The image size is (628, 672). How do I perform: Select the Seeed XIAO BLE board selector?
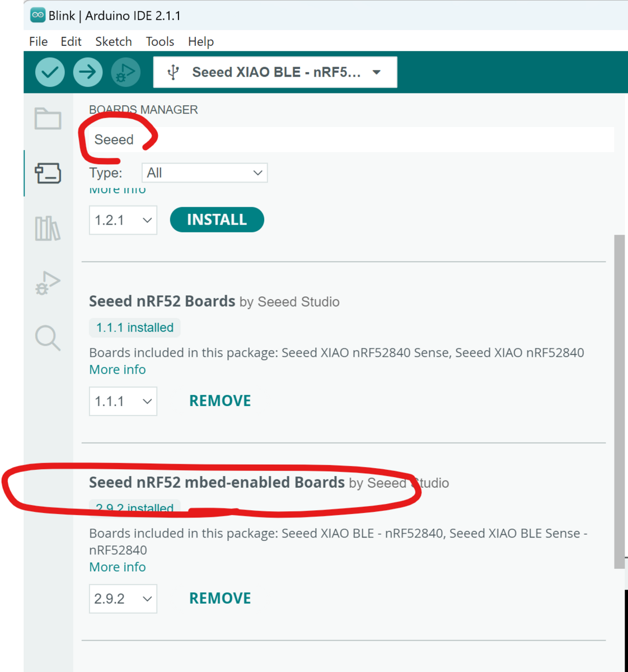point(275,72)
